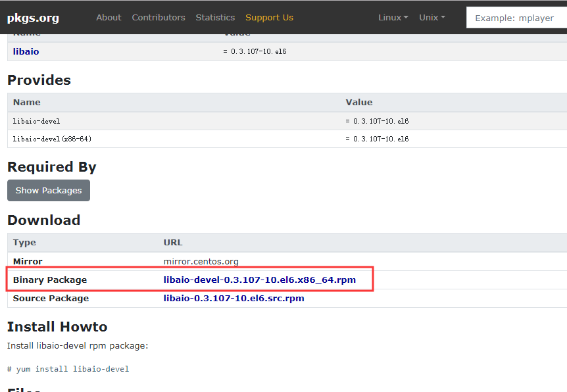Open the libaio src.rpm source package link
Viewport: 567px width, 392px height.
[234, 298]
